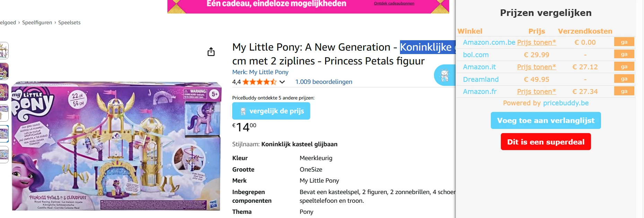Go to the Speelfiguren breadcrumb

[37, 23]
